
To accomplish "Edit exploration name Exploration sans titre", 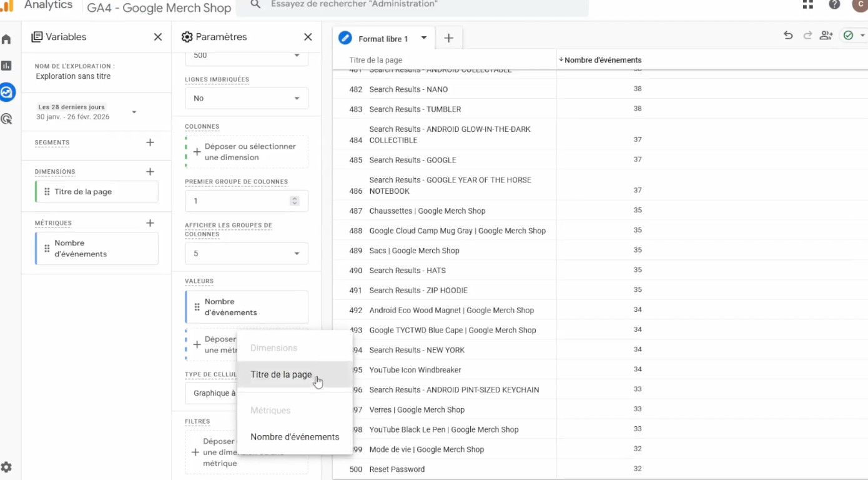I will click(73, 76).
